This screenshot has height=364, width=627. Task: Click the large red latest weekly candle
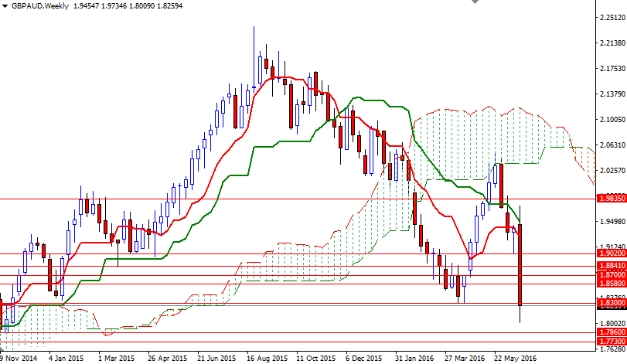coord(521,264)
